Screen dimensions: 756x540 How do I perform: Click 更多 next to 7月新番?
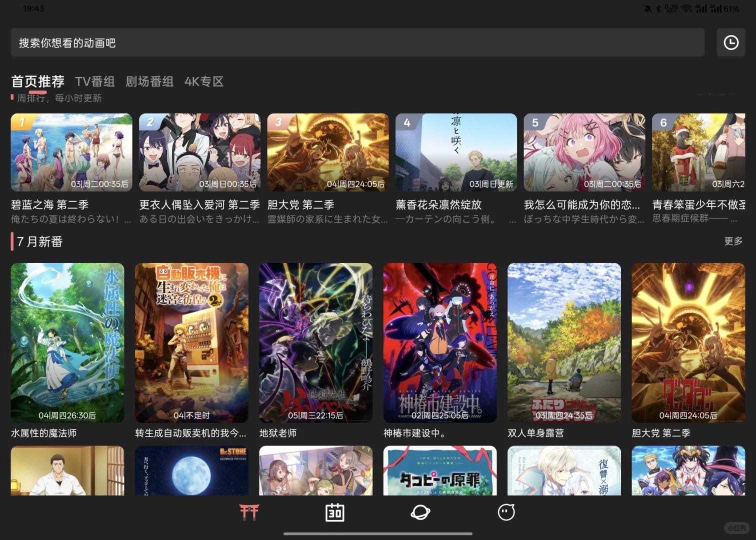733,241
